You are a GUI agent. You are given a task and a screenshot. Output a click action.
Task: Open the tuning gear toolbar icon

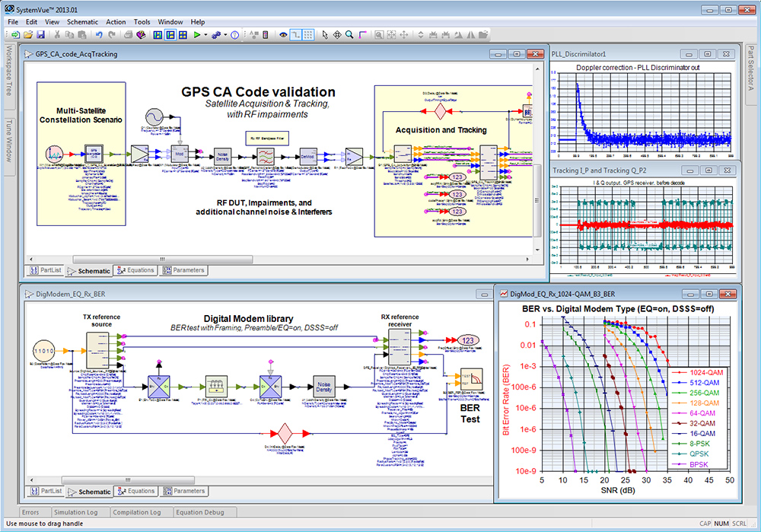[x=216, y=34]
